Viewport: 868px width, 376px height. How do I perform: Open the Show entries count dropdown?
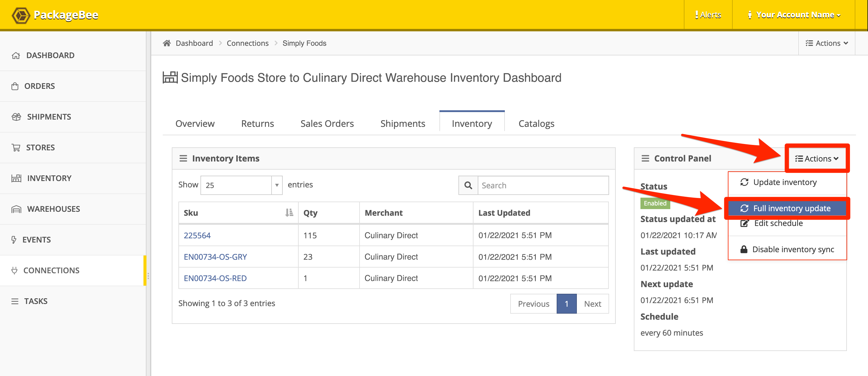coord(241,185)
